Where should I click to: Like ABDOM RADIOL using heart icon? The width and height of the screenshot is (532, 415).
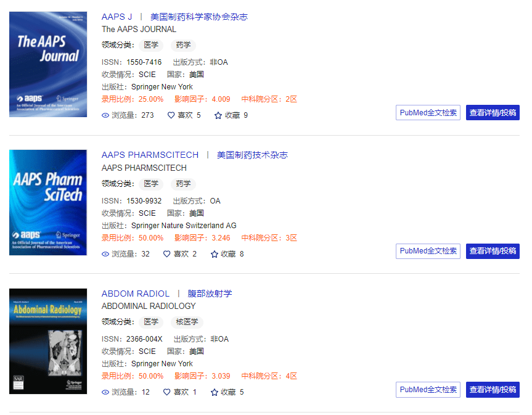pyautogui.click(x=166, y=392)
